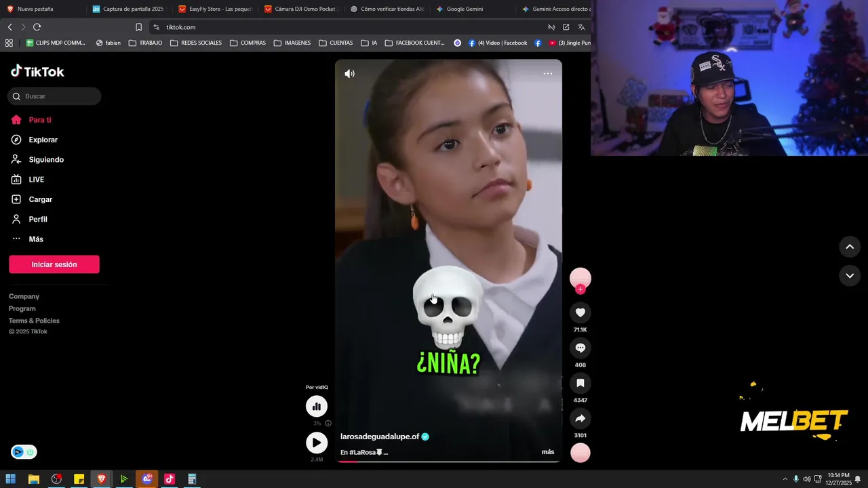Switch to Google Gemini tab

(x=473, y=9)
